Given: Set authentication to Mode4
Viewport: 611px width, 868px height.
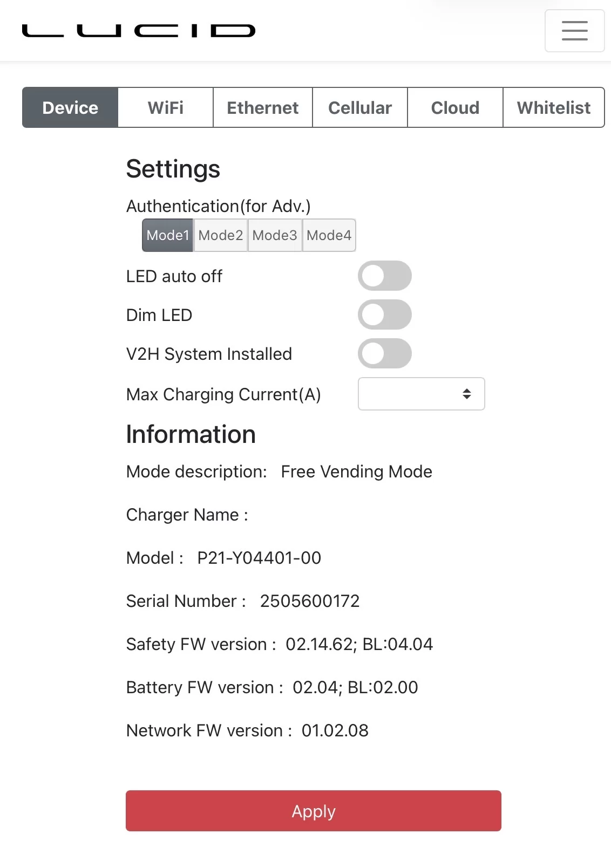Looking at the screenshot, I should 329,235.
